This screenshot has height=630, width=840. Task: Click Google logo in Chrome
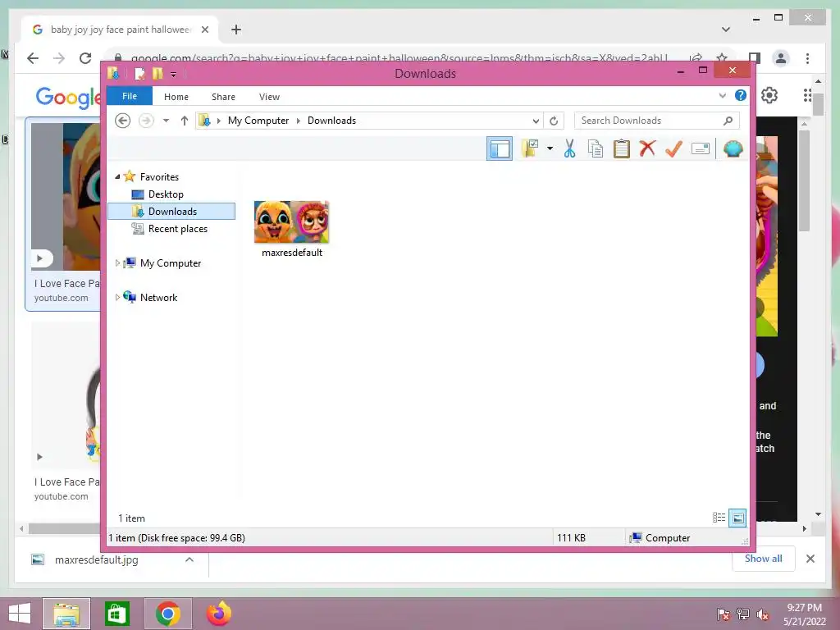(x=68, y=97)
